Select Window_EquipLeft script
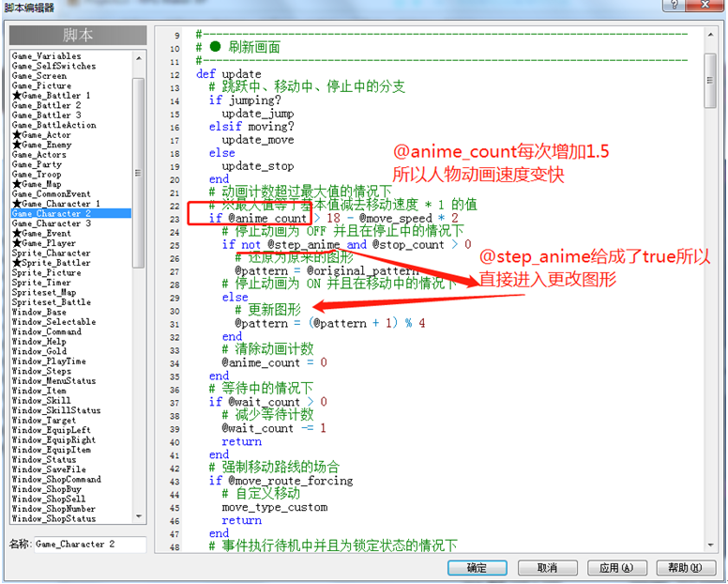 click(x=51, y=430)
